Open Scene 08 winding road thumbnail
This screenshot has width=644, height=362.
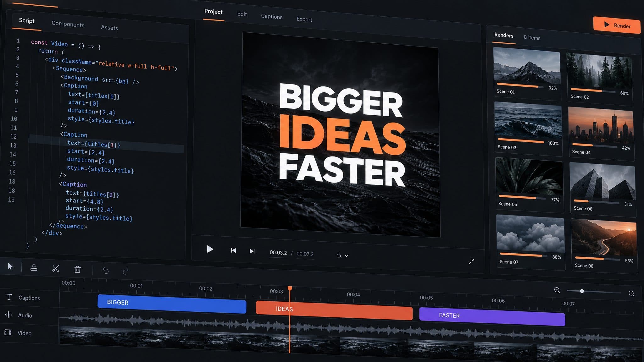click(604, 238)
